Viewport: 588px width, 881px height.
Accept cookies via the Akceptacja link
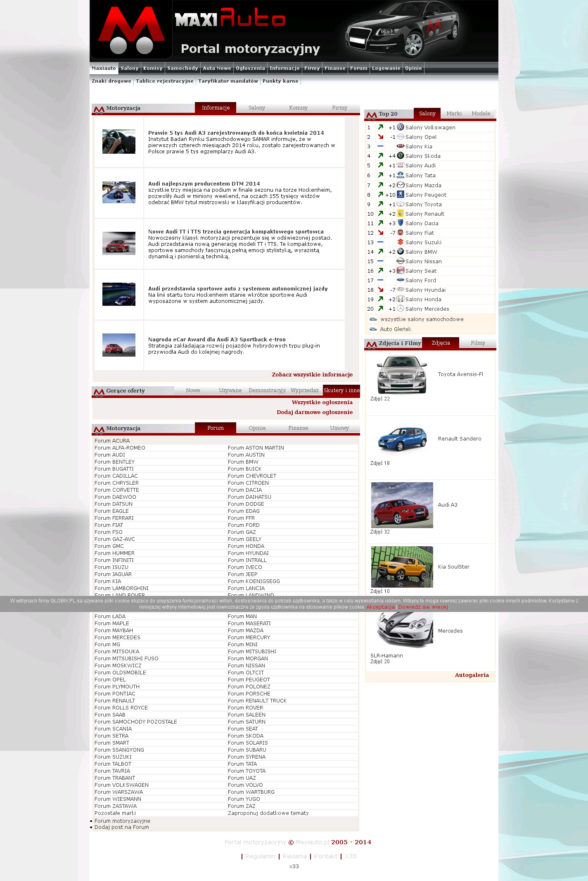tap(380, 607)
